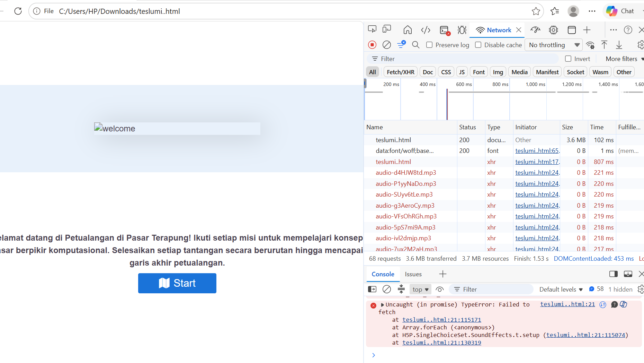Filter requests by JS

coord(462,72)
